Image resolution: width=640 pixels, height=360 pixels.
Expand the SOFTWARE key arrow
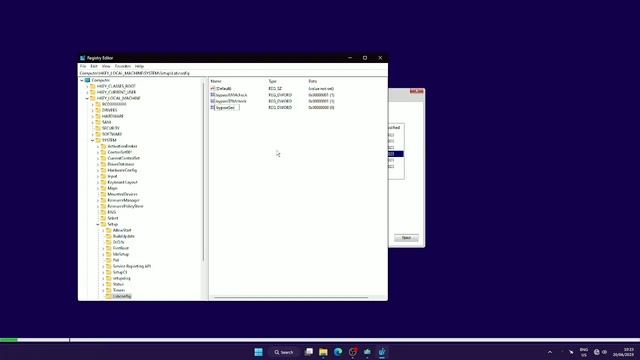coord(93,134)
